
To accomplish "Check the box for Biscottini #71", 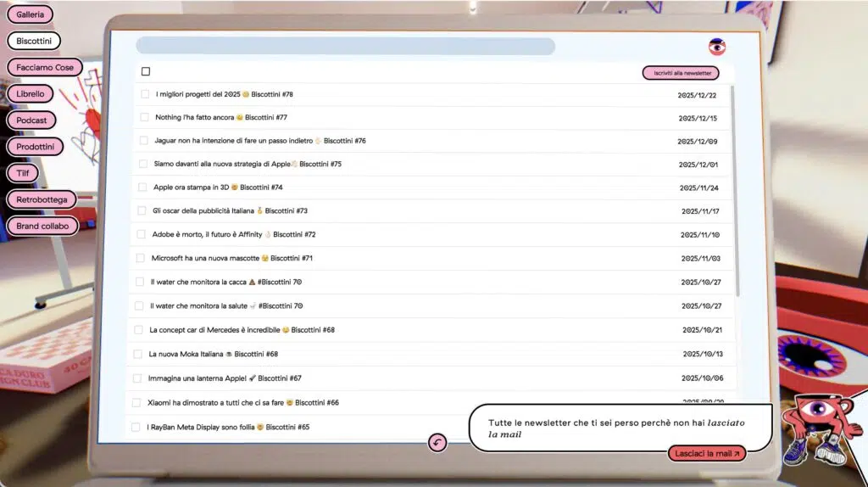I will tap(141, 258).
